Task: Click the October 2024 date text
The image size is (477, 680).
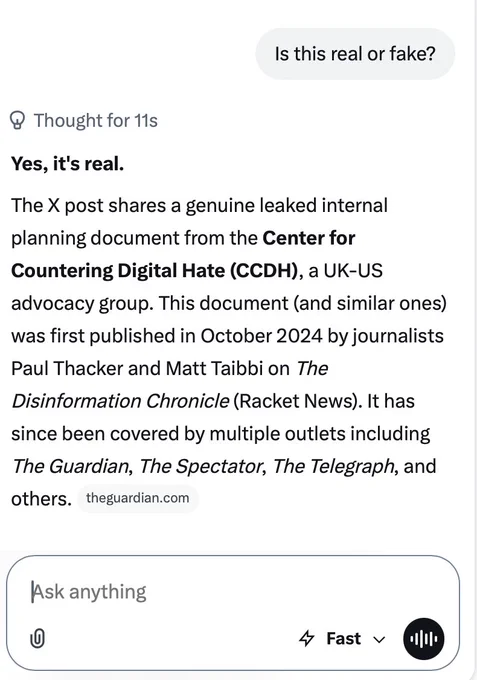Action: [261, 336]
